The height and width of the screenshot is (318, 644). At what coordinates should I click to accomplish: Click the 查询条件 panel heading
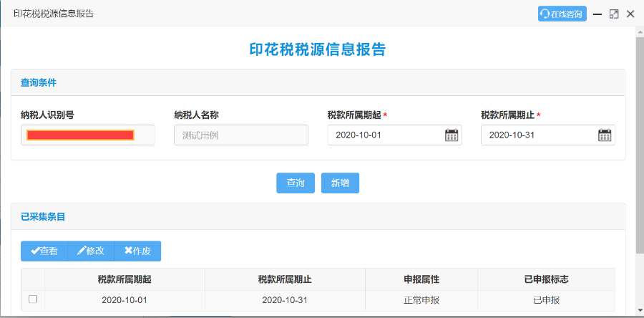39,82
